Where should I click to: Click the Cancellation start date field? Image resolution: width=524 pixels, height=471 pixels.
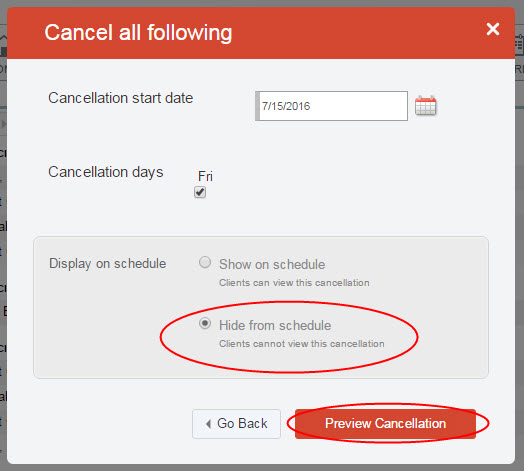[331, 106]
